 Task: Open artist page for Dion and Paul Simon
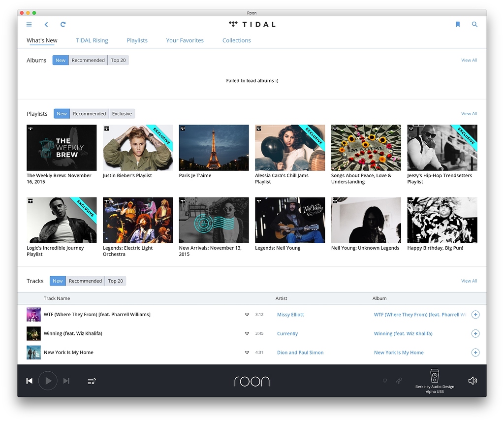click(x=300, y=353)
